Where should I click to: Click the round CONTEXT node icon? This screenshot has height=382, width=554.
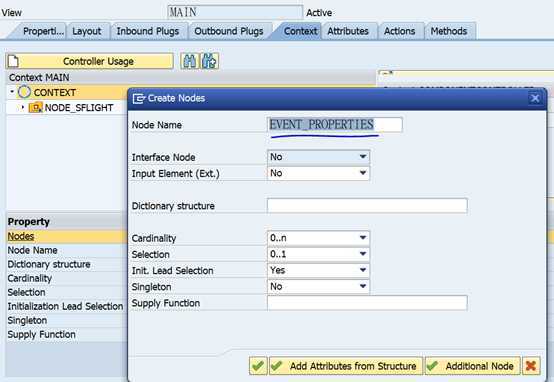(x=24, y=92)
